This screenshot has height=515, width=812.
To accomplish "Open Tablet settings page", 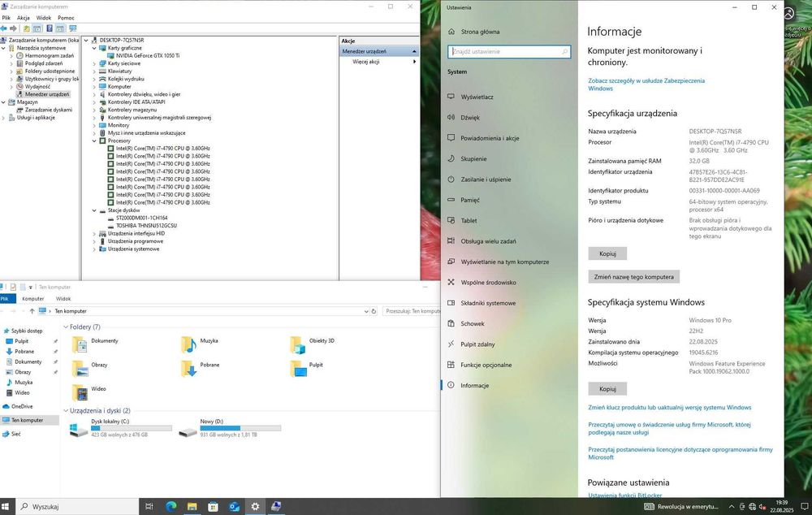I will pyautogui.click(x=469, y=221).
